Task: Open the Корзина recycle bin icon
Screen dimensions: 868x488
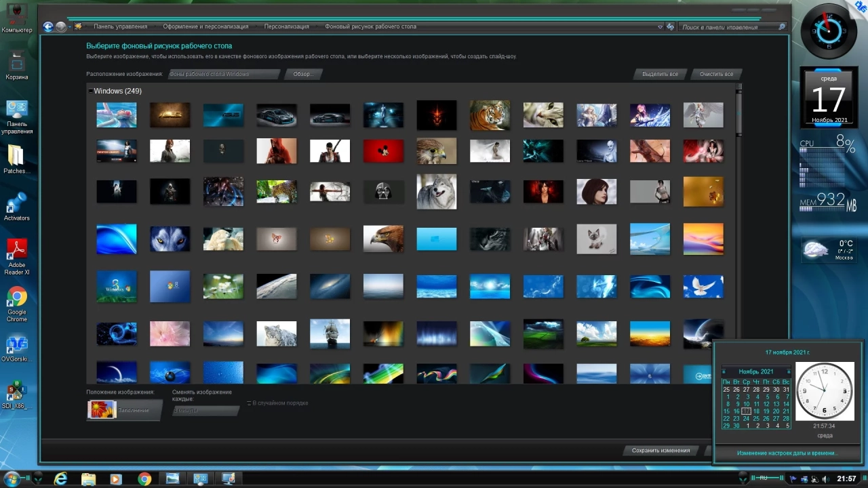Action: 17,65
